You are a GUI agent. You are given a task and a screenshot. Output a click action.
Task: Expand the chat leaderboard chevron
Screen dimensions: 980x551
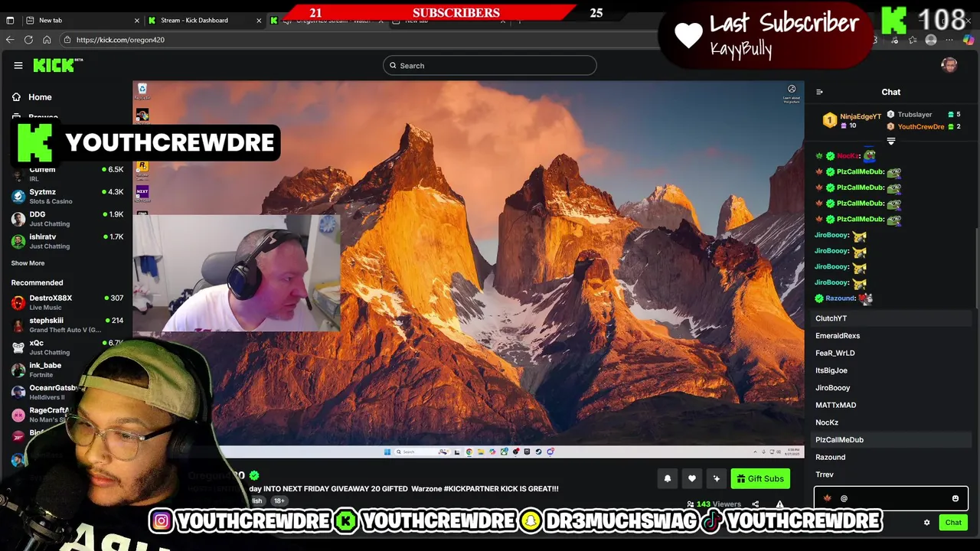(x=890, y=142)
